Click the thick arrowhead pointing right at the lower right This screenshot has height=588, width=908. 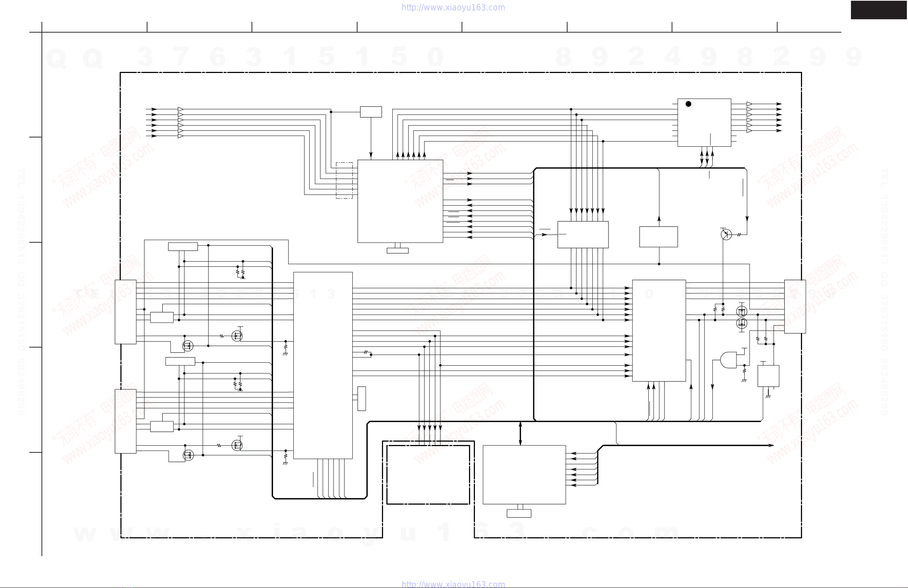(x=771, y=445)
